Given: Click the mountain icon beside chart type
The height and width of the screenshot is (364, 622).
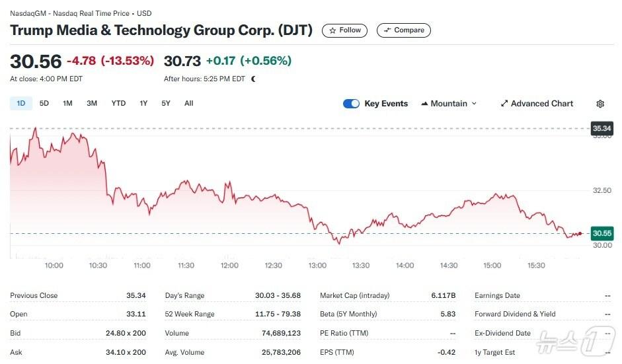Looking at the screenshot, I should (x=424, y=104).
